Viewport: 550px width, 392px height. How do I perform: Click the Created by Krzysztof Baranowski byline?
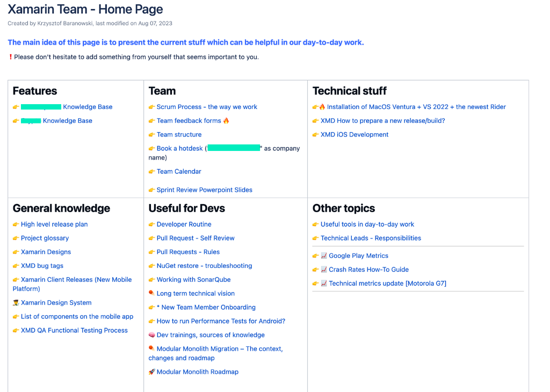[x=90, y=24]
